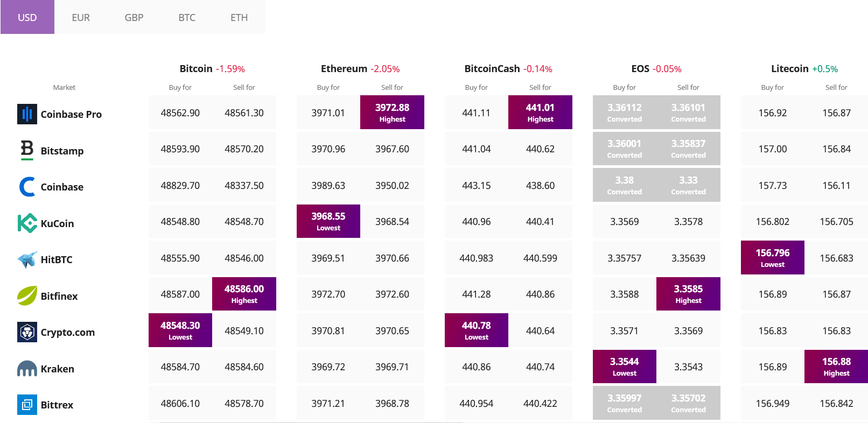Switch to the USD currency tab

27,17
